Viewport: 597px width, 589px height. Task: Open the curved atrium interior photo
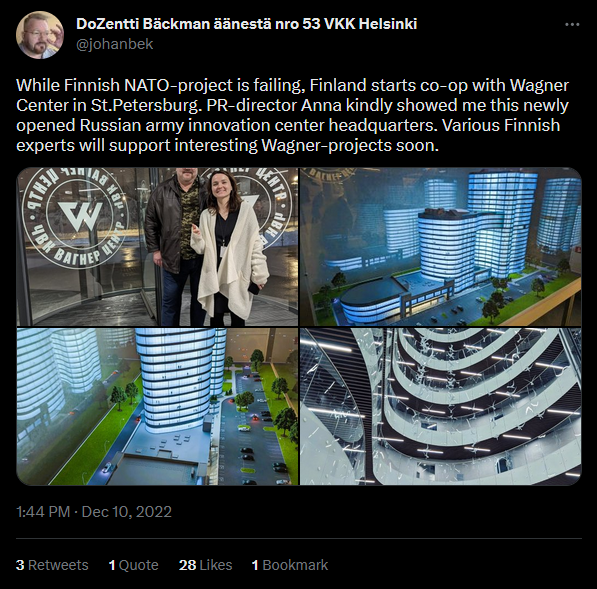[x=441, y=406]
